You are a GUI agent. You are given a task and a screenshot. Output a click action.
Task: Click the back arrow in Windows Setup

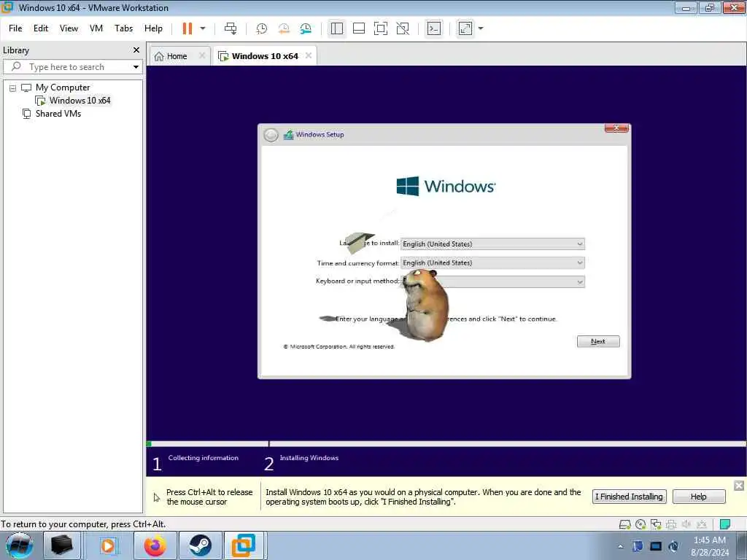pos(271,135)
